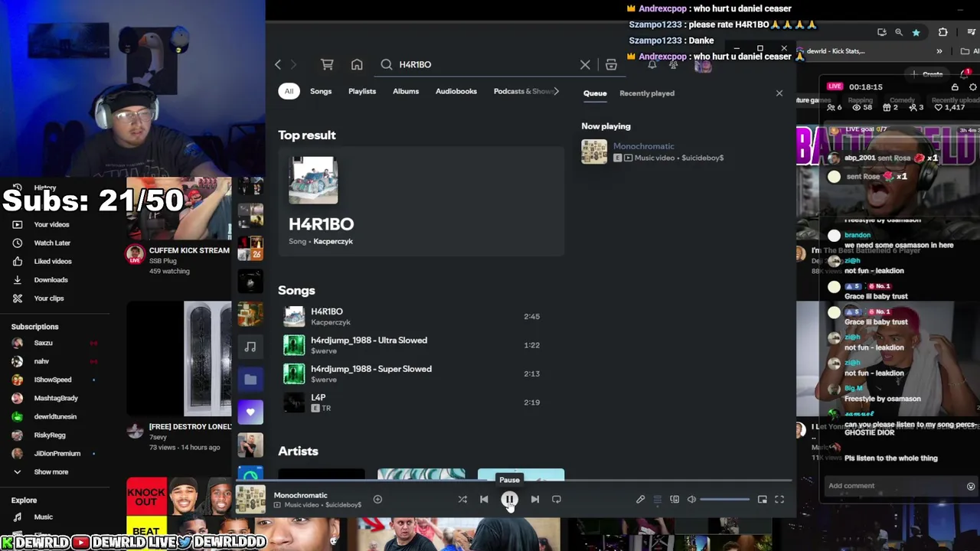Screen dimensions: 980x551
Task: Open the Browse icon beside search
Action: click(x=611, y=65)
